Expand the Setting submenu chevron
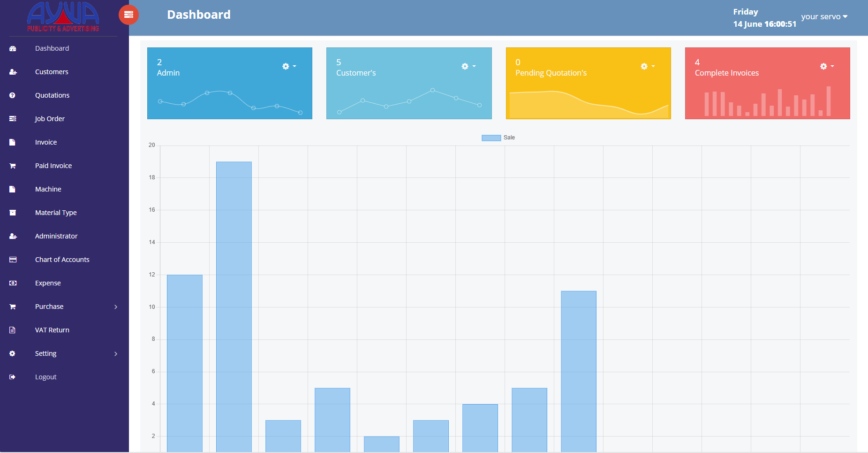The height and width of the screenshot is (453, 868). click(x=116, y=353)
